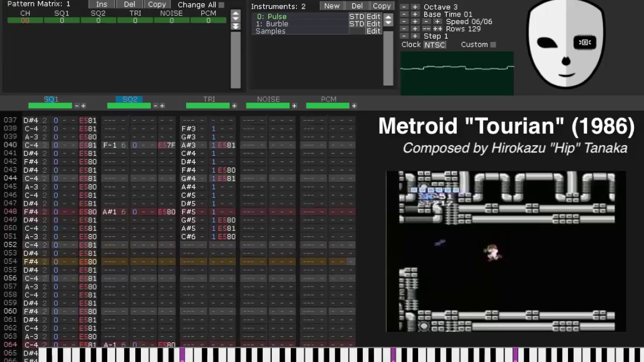Toggle the NTSC clock button
The height and width of the screenshot is (362, 644).
(x=434, y=45)
